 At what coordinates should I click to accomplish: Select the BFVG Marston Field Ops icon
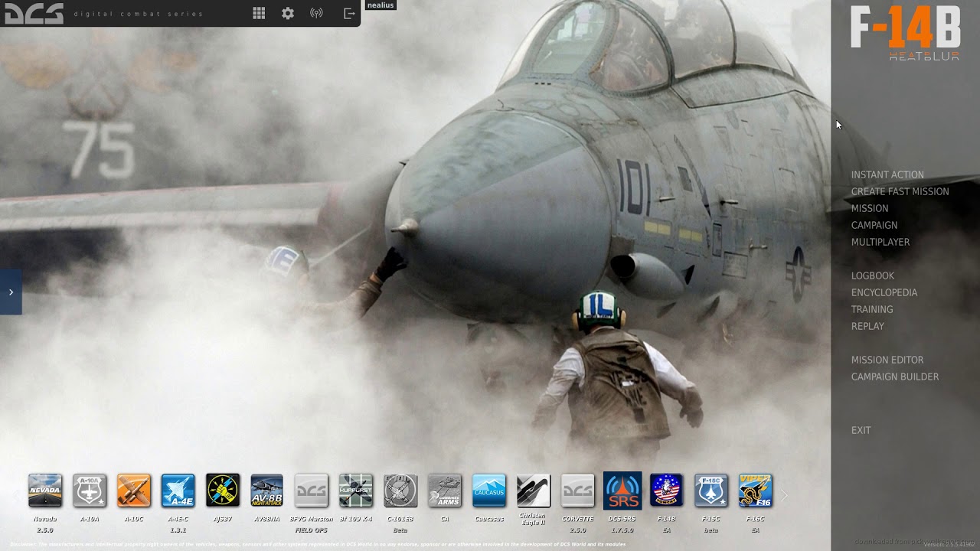(x=312, y=491)
